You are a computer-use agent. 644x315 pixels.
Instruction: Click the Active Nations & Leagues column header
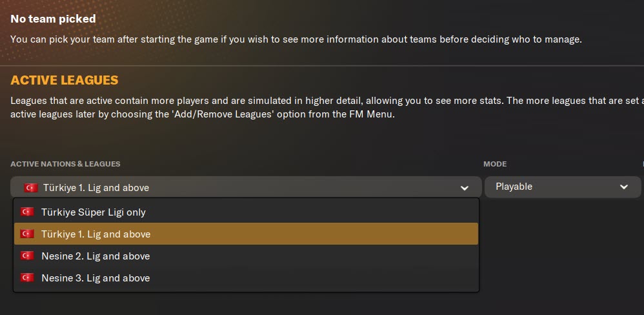[65, 164]
